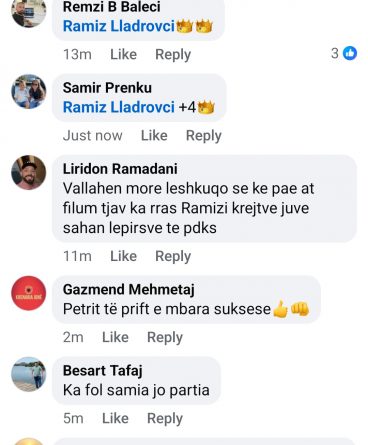
Task: Open Samir Prenku's profile picture
Action: pos(29,91)
